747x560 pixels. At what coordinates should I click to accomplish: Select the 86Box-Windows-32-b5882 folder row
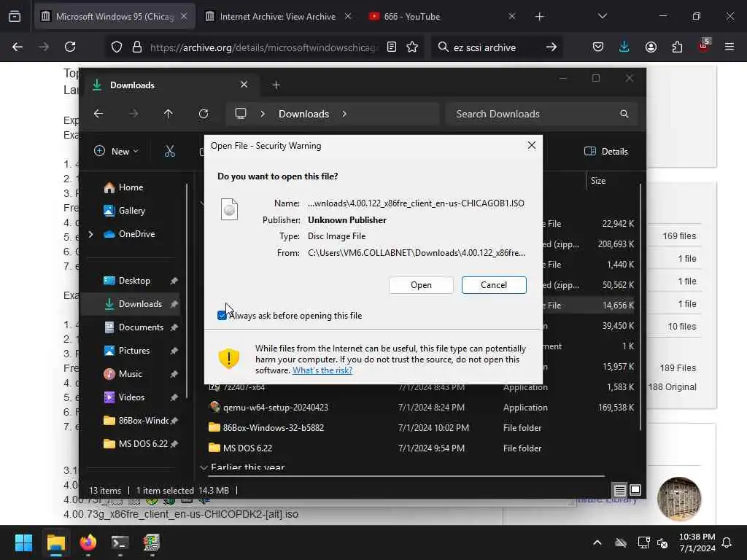click(x=422, y=427)
